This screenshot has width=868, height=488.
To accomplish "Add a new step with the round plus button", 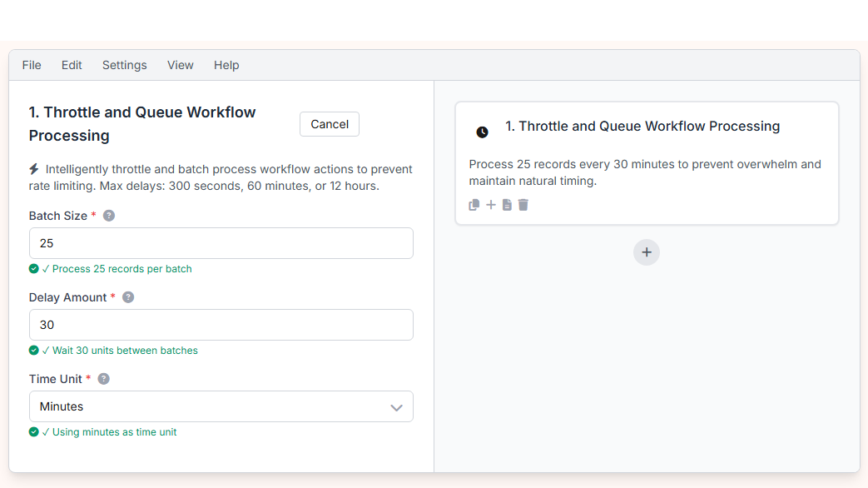I will click(647, 251).
